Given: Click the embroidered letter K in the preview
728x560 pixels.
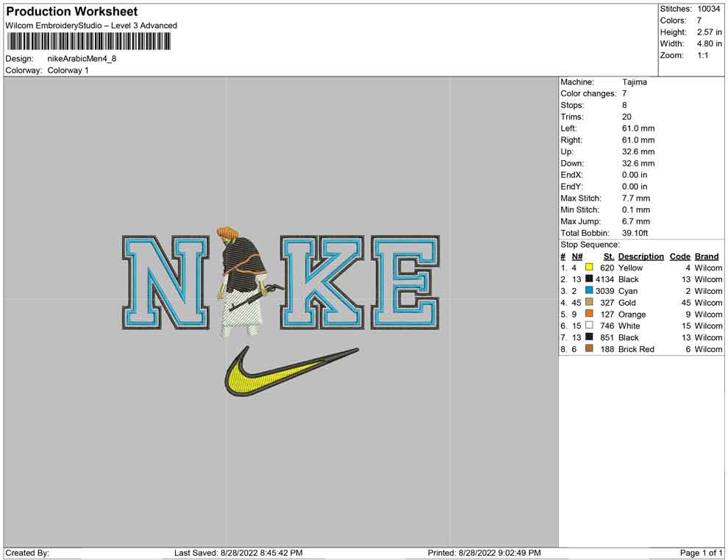Looking at the screenshot, I should click(x=322, y=283).
